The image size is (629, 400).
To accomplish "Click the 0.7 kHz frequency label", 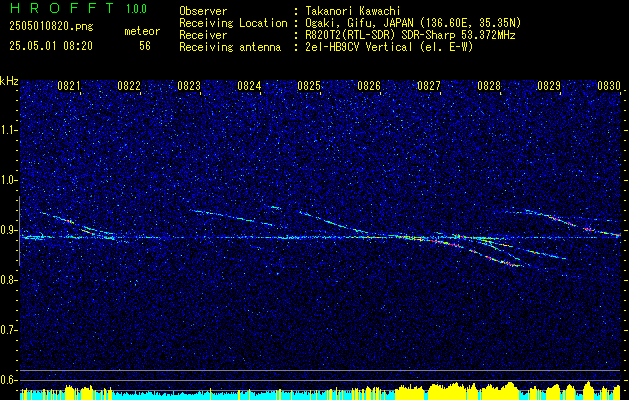I will (9, 330).
